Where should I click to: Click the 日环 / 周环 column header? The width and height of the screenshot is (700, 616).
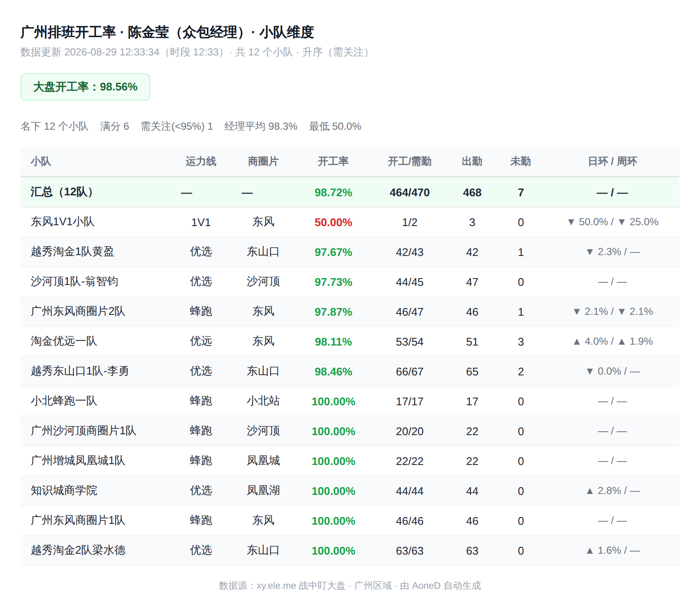click(x=612, y=161)
